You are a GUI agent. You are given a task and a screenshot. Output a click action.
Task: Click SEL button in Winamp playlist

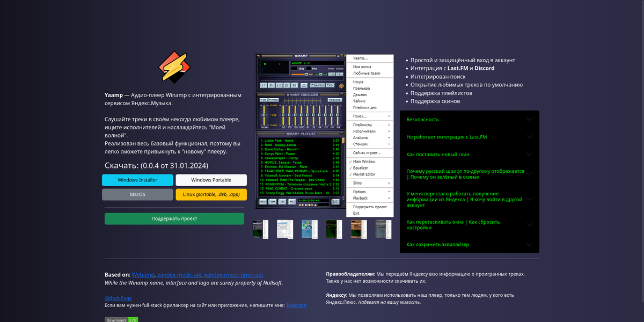click(282, 202)
